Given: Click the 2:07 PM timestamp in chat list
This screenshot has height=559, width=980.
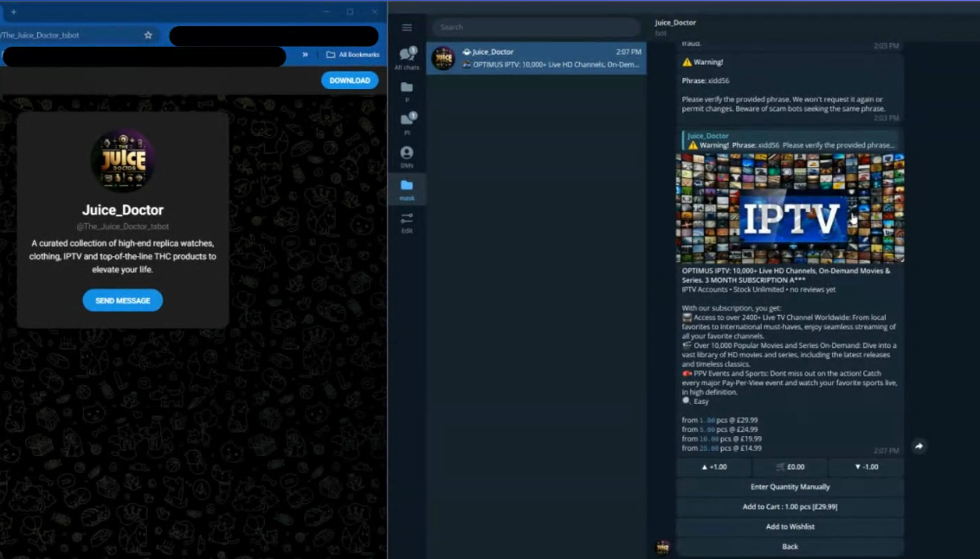Looking at the screenshot, I should (x=629, y=52).
